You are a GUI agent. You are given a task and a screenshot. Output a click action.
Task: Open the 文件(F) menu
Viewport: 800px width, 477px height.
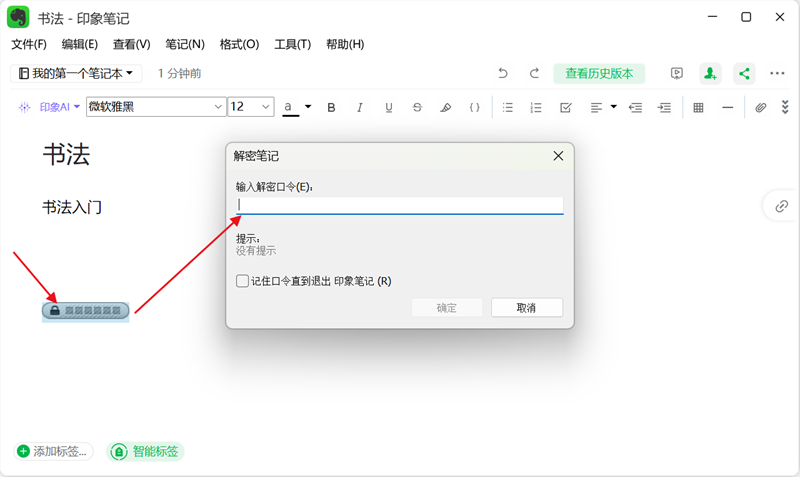click(29, 44)
